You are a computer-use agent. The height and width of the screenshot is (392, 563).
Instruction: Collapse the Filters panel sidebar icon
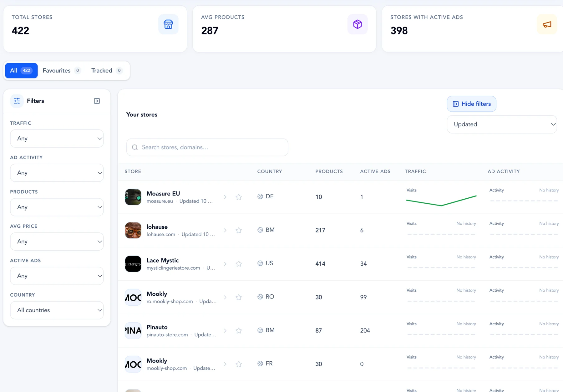pos(97,101)
